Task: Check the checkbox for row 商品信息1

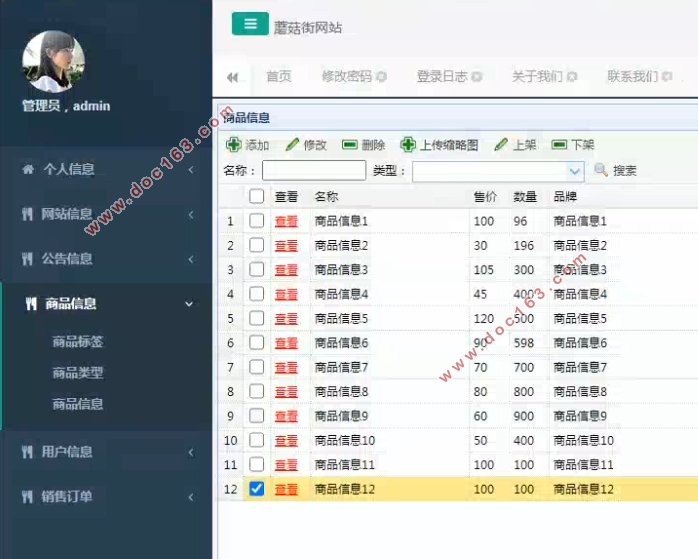Action: point(256,221)
